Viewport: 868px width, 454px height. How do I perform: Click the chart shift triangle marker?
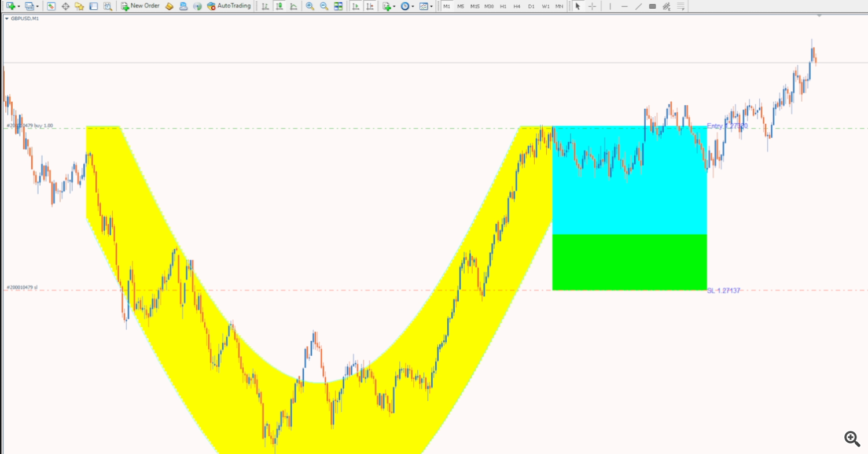pyautogui.click(x=819, y=16)
